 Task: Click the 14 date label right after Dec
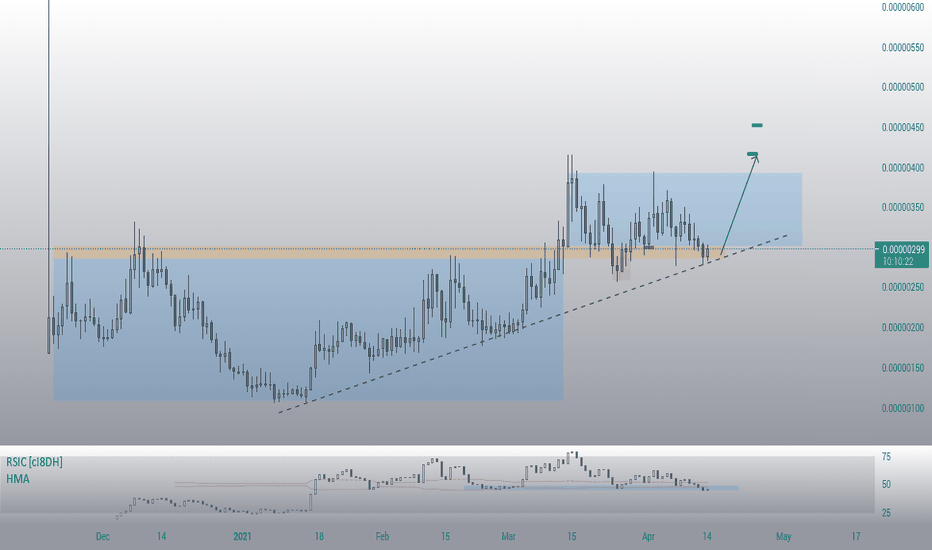(162, 536)
